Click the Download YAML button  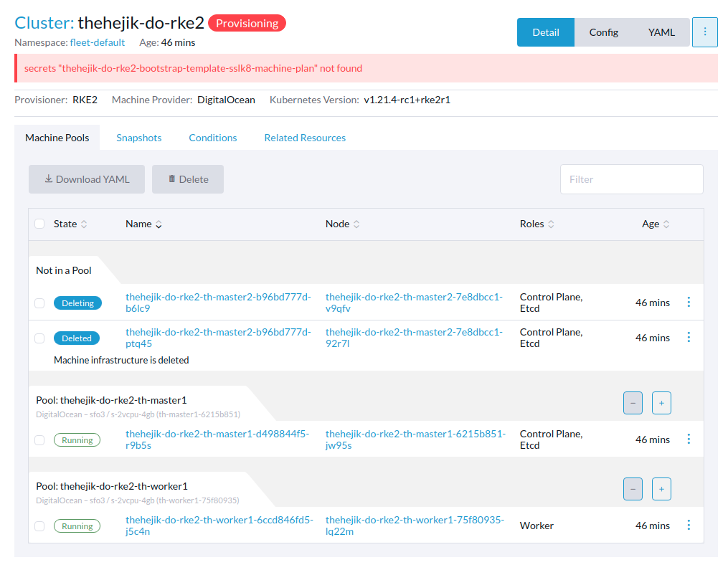pos(87,179)
